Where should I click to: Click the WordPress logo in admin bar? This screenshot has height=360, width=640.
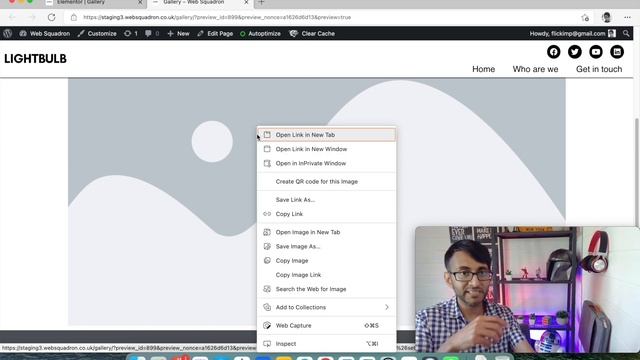(x=7, y=33)
